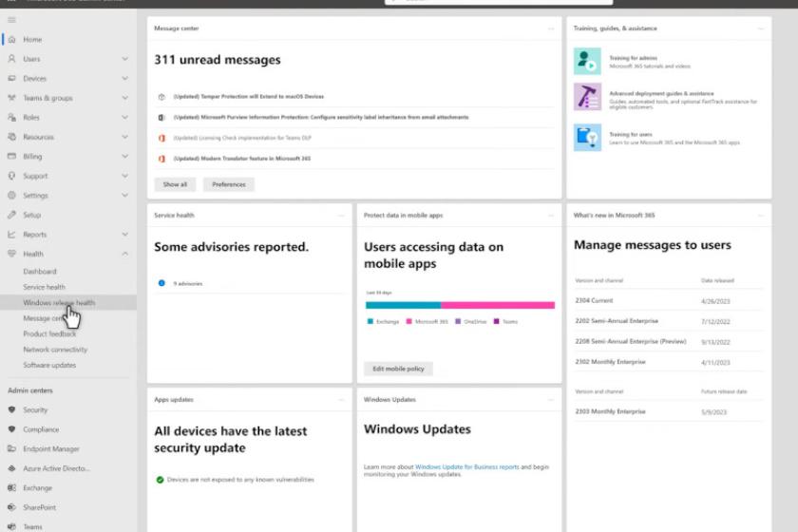The height and width of the screenshot is (532, 798).
Task: Click the Roles icon in sidebar
Action: 11,117
